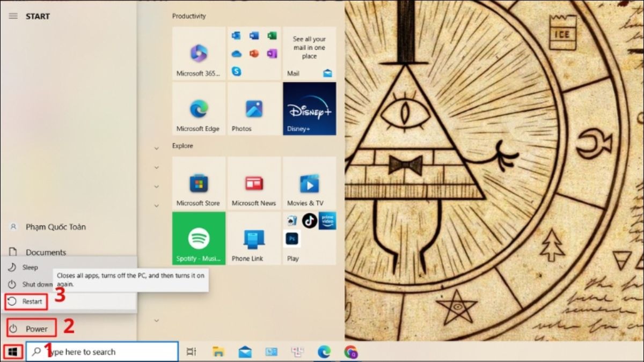Launch Excel from the Office tile folder
The height and width of the screenshot is (362, 644).
(272, 36)
